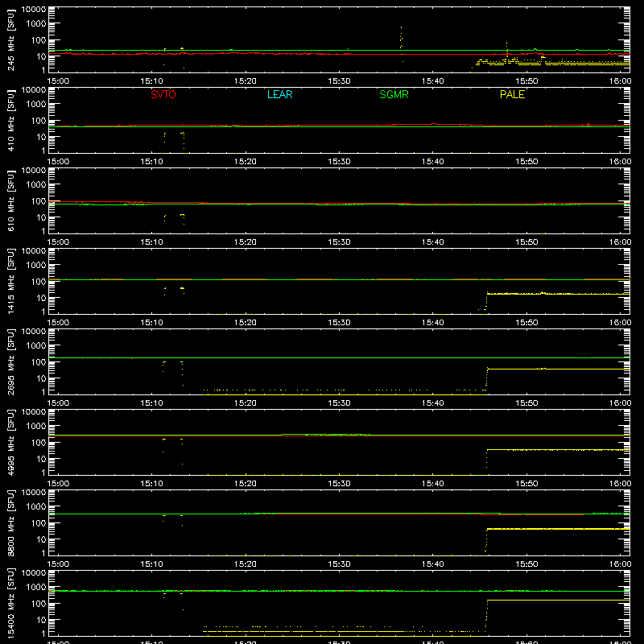Click the 10000 label on 245 MHz axis
Image resolution: width=644 pixels, height=644 pixels.
tap(34, 10)
